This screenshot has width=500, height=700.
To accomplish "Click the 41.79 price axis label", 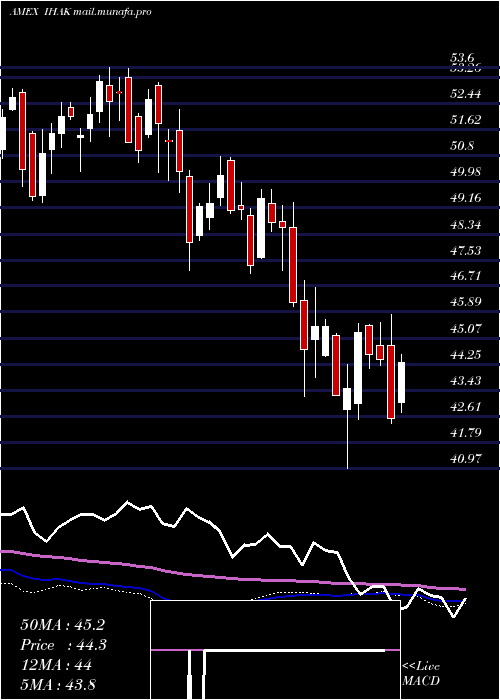I will 466,432.
